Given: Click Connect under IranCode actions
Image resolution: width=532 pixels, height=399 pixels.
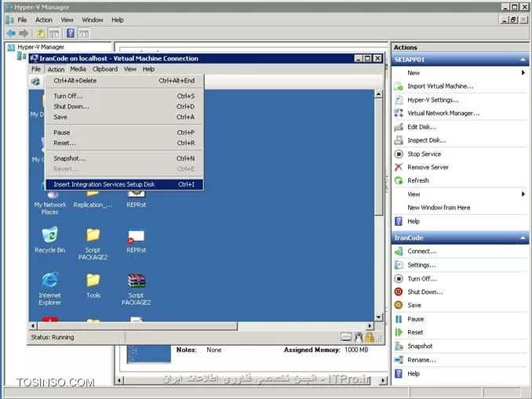Looking at the screenshot, I should pyautogui.click(x=421, y=251).
